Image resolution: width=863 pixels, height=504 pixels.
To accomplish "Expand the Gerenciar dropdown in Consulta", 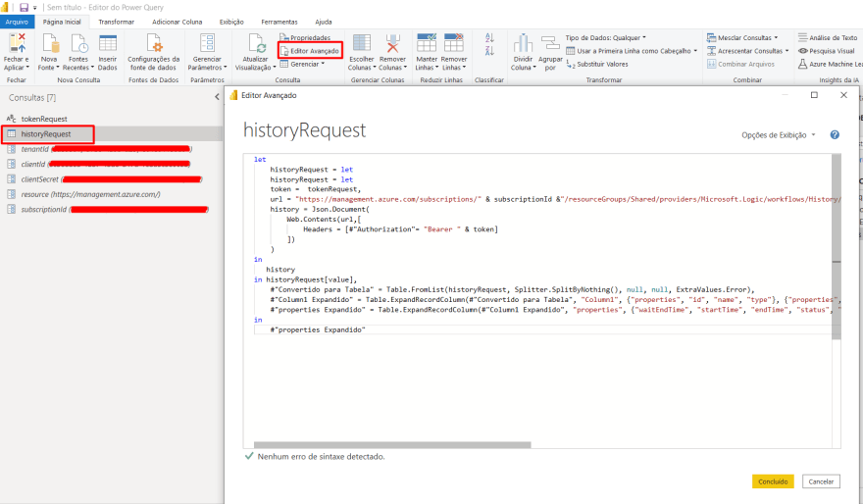I will point(306,63).
